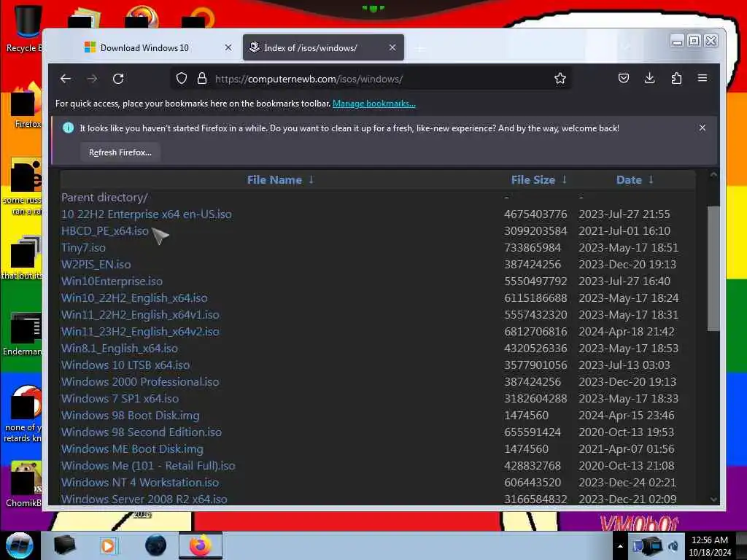
Task: Download Windows 98 Boot Disk.img
Action: [130, 415]
